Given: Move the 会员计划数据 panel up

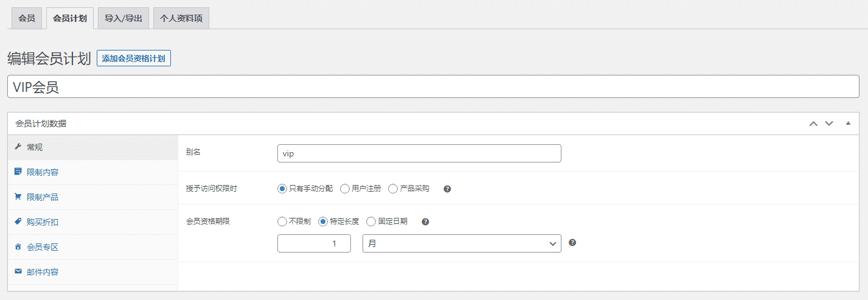Looking at the screenshot, I should [x=813, y=124].
